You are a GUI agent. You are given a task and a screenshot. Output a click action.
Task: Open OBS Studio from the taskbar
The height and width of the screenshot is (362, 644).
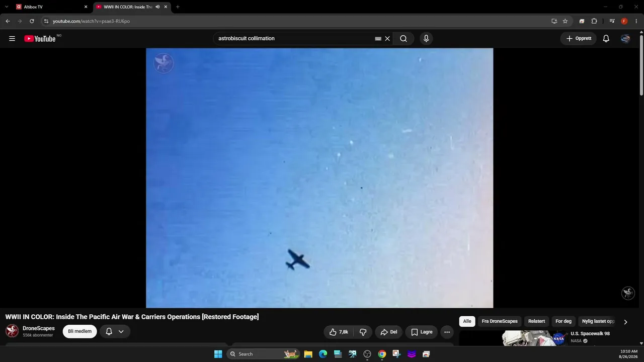pos(367,354)
